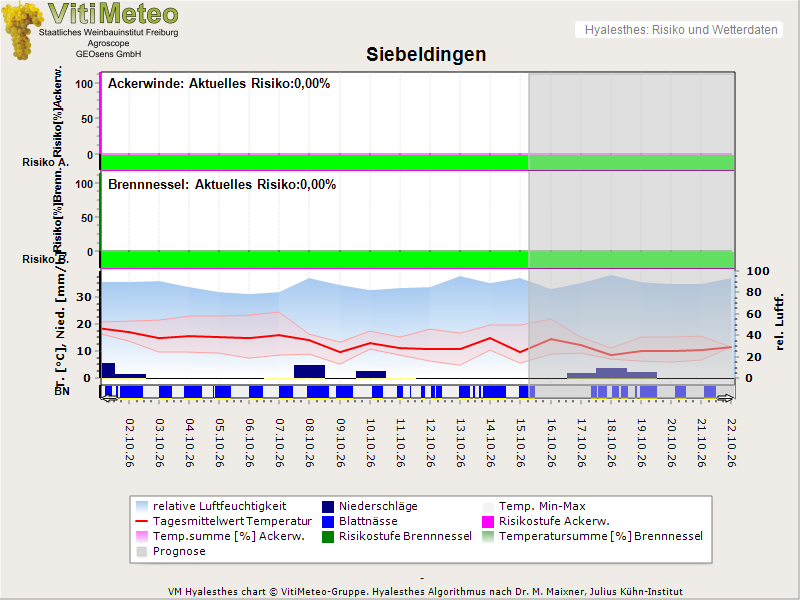Click the VitiMeteo grape cluster logo
This screenshot has height=600, width=800.
point(21,31)
